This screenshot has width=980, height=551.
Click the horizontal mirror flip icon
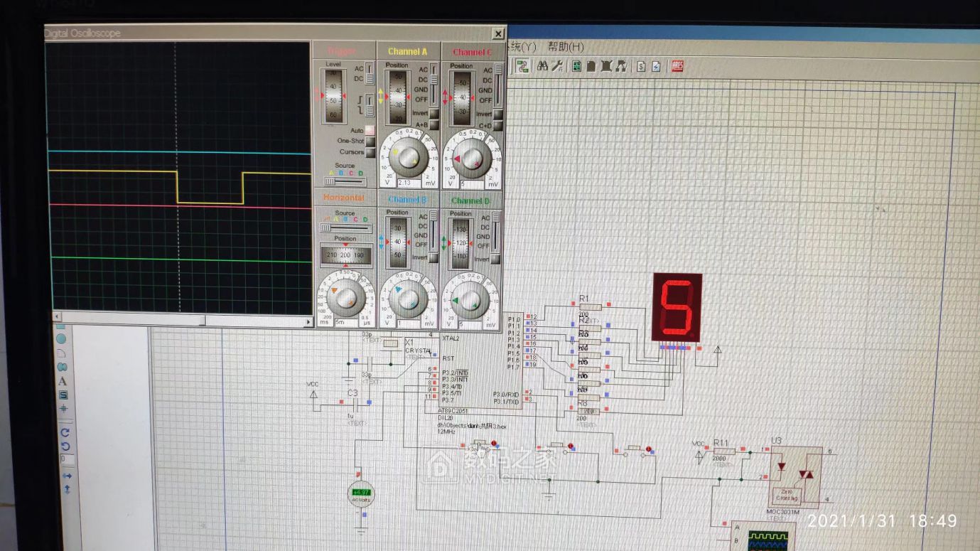[x=67, y=476]
